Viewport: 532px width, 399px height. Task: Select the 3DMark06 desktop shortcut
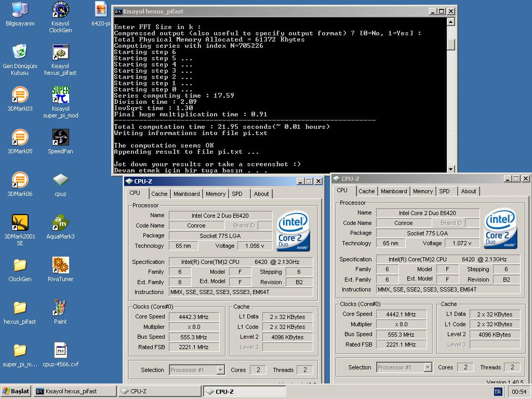point(20,184)
